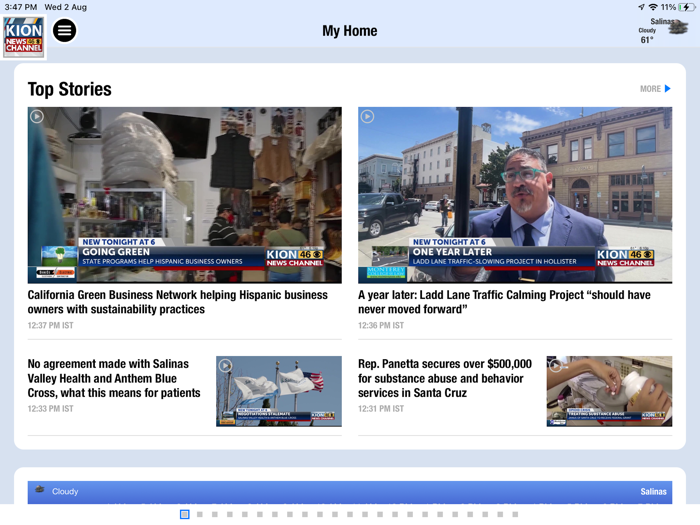The image size is (700, 525).
Task: Tap the 12:33 PM IST timestamp
Action: point(50,408)
